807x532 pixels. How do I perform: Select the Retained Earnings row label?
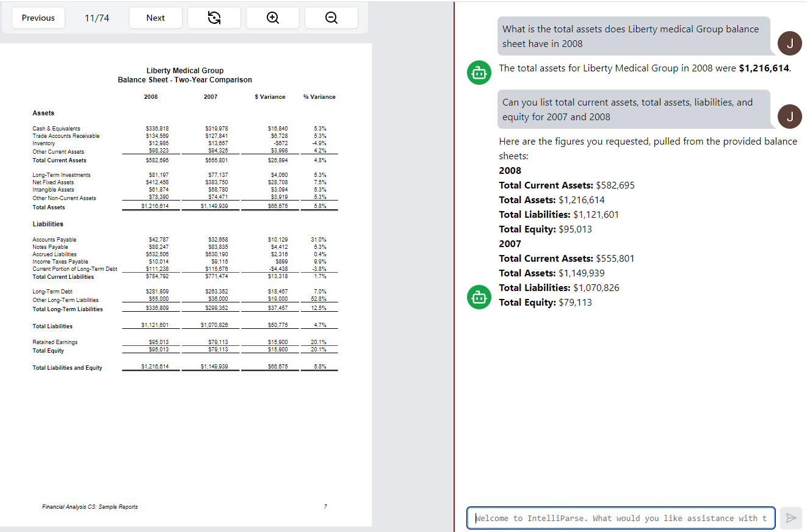click(55, 342)
